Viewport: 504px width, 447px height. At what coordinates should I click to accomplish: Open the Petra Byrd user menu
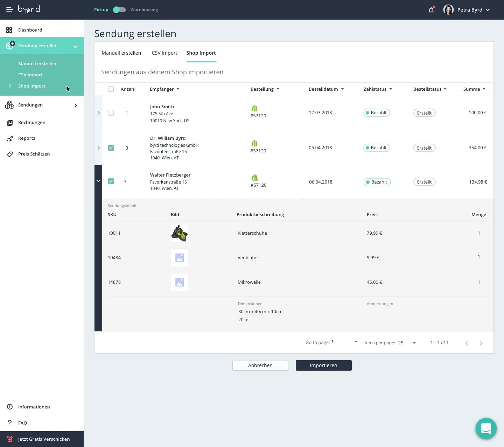[467, 10]
